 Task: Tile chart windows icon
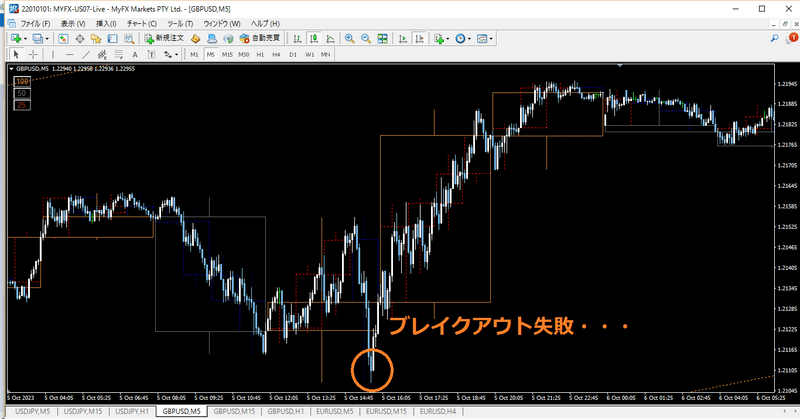click(382, 38)
